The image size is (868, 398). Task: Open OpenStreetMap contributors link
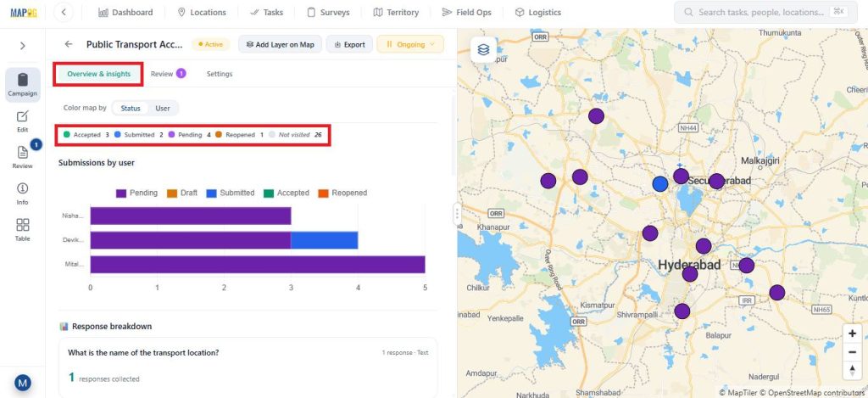point(814,392)
